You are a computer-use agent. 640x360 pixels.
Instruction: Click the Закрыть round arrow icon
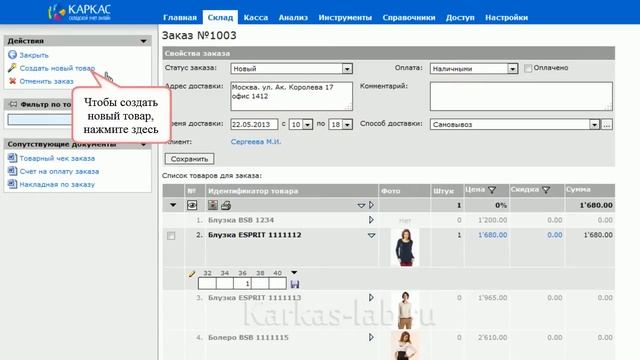pyautogui.click(x=12, y=55)
